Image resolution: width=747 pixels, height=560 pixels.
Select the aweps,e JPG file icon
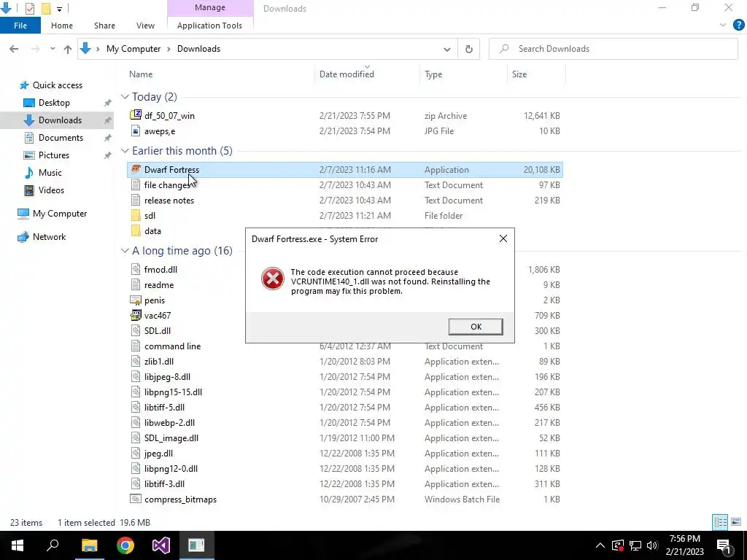click(136, 131)
